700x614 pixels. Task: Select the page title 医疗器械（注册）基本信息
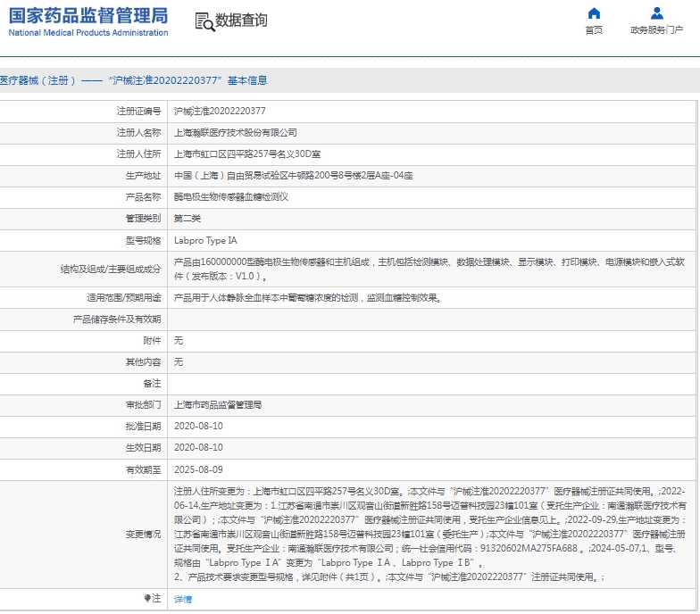tap(134, 80)
